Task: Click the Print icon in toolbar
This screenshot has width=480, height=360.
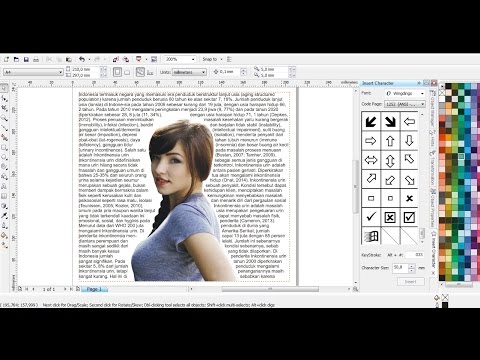Action: coord(36,59)
